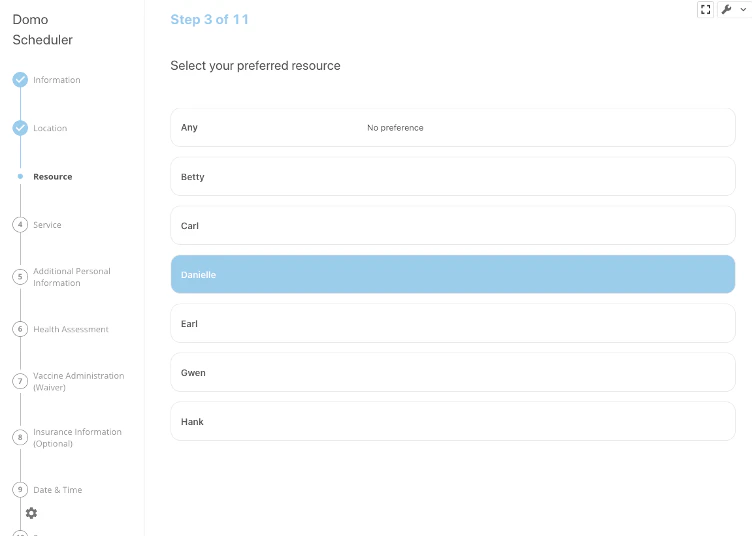752x537 pixels.
Task: Jump to Vaccine Administration (Waiver) step
Action: coord(78,382)
